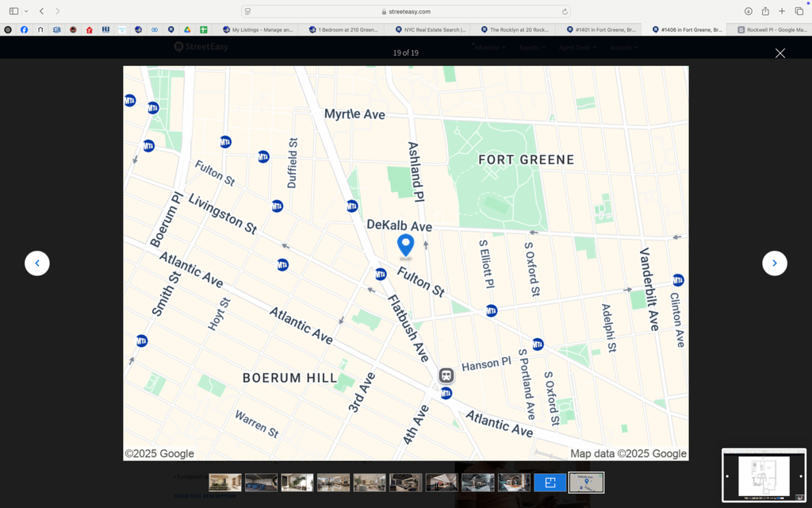
Task: Open the Facebook bookmark icon
Action: tap(24, 29)
